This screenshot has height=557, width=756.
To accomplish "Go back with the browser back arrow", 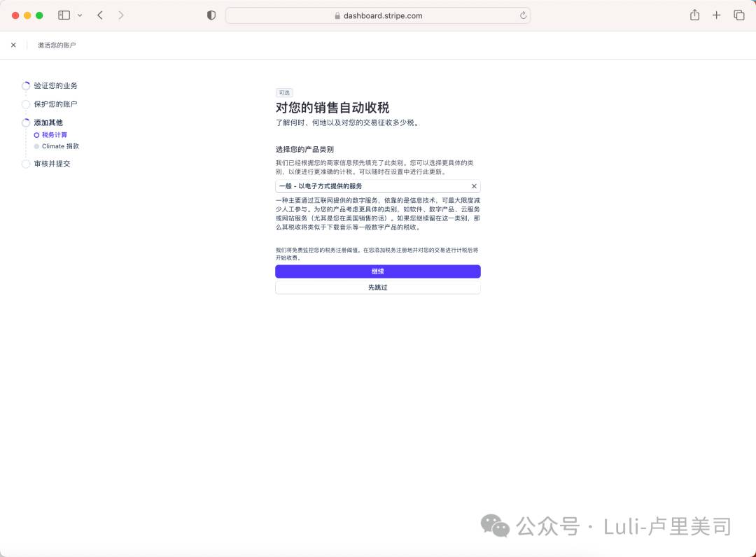I will (100, 15).
